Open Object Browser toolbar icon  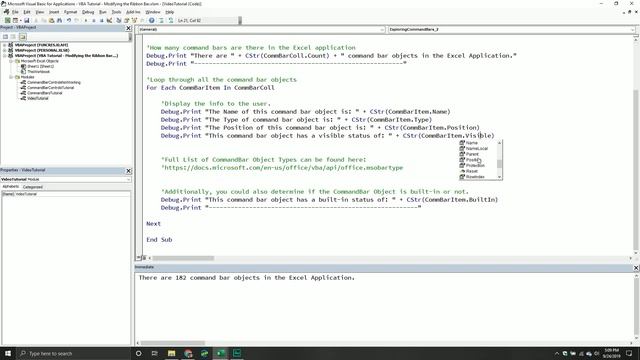pos(134,20)
